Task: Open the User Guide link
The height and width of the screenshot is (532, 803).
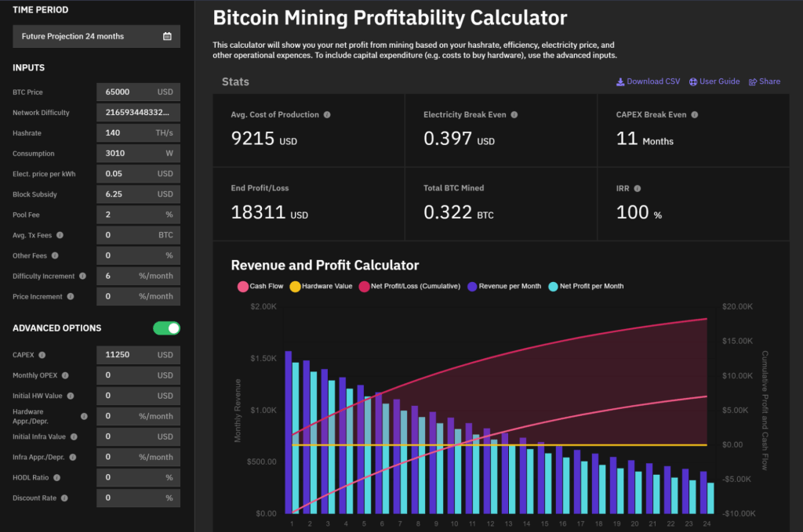Action: (x=714, y=81)
